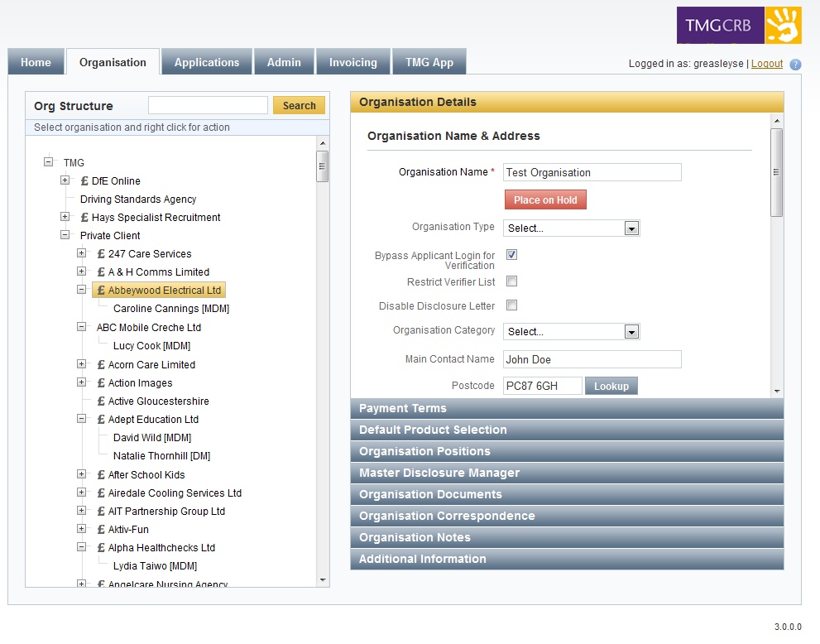Select the Organisation tab
This screenshot has height=644, width=820.
pos(113,62)
